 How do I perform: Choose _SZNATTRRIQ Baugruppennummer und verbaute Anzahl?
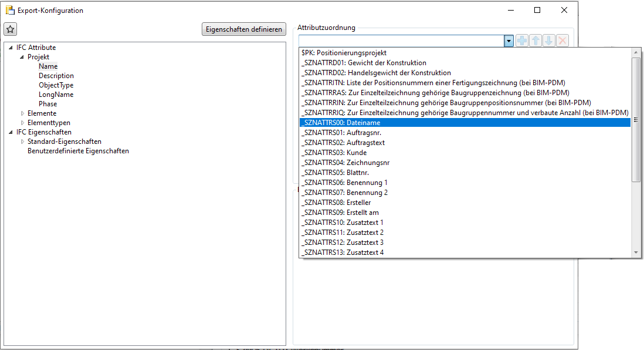[x=465, y=113]
